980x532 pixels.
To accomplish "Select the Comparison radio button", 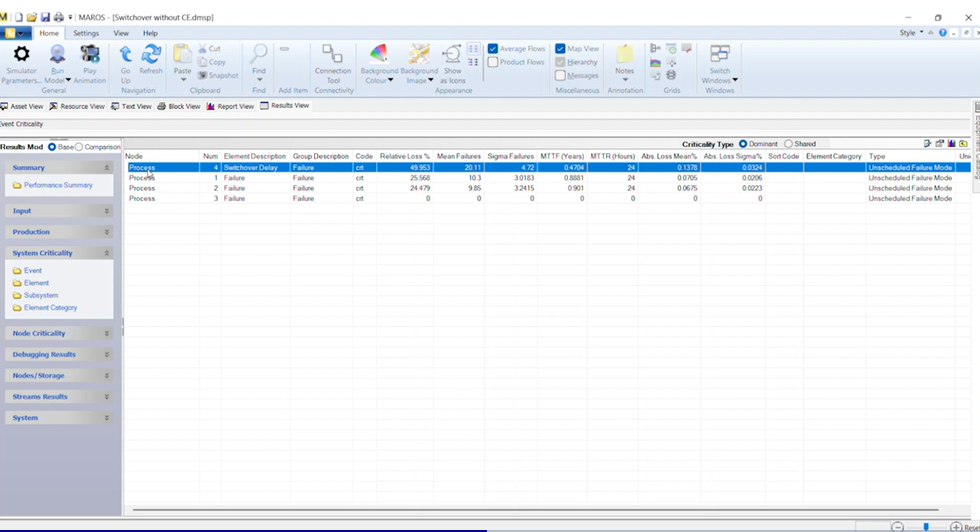I will click(x=79, y=147).
